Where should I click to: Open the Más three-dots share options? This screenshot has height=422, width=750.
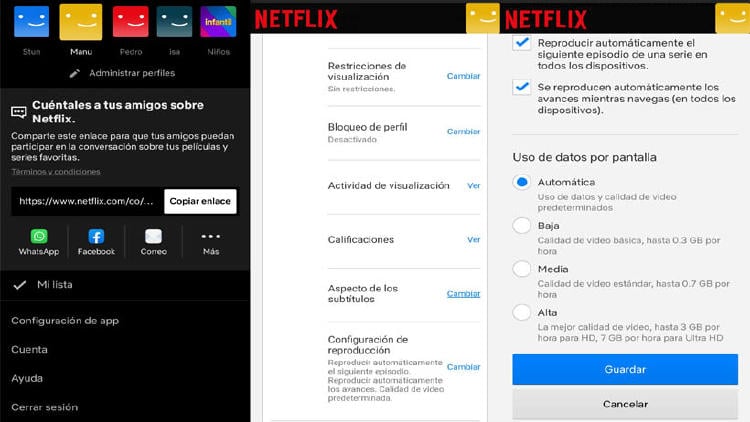click(x=210, y=237)
